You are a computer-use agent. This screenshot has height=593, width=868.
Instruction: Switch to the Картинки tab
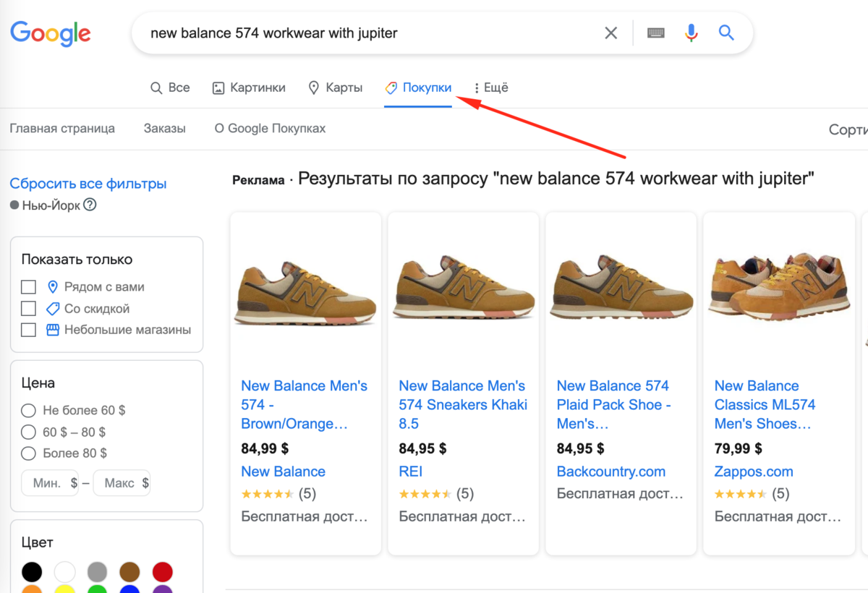click(249, 88)
